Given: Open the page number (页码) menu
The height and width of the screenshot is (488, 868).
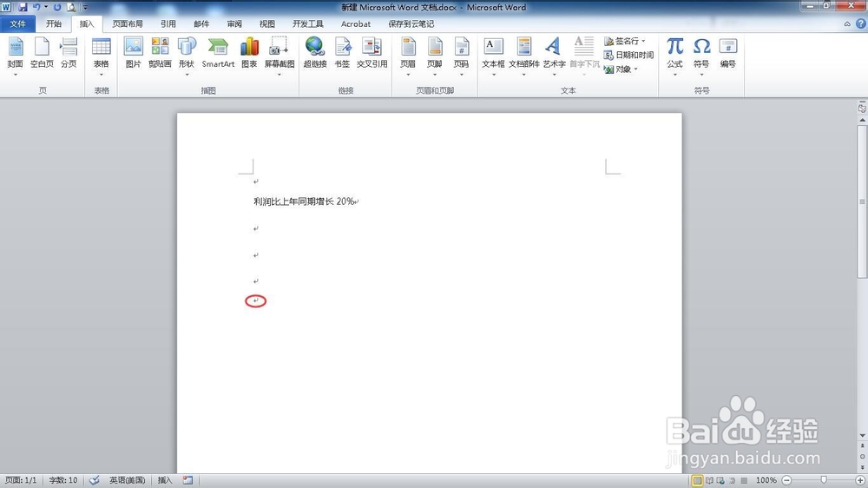Looking at the screenshot, I should pos(461,56).
